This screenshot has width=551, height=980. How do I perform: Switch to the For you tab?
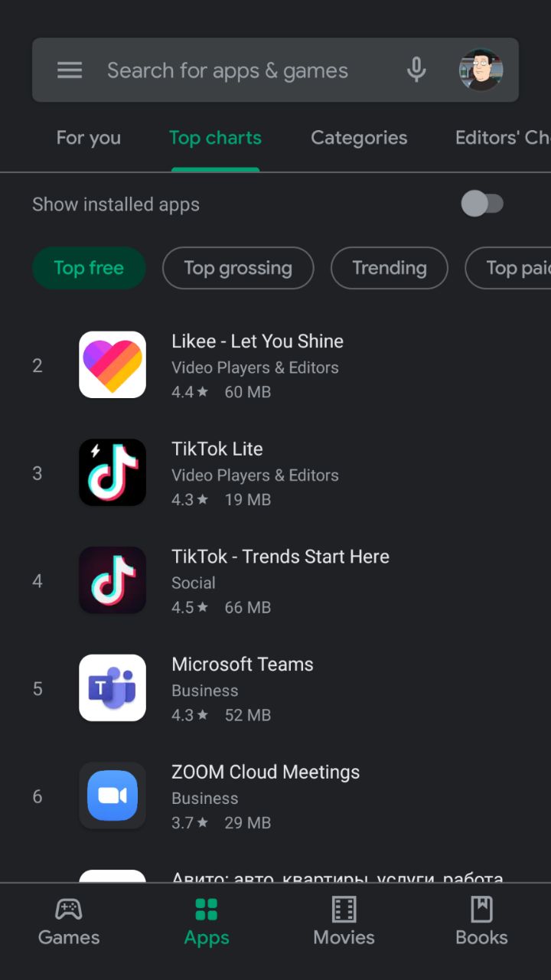(x=89, y=138)
